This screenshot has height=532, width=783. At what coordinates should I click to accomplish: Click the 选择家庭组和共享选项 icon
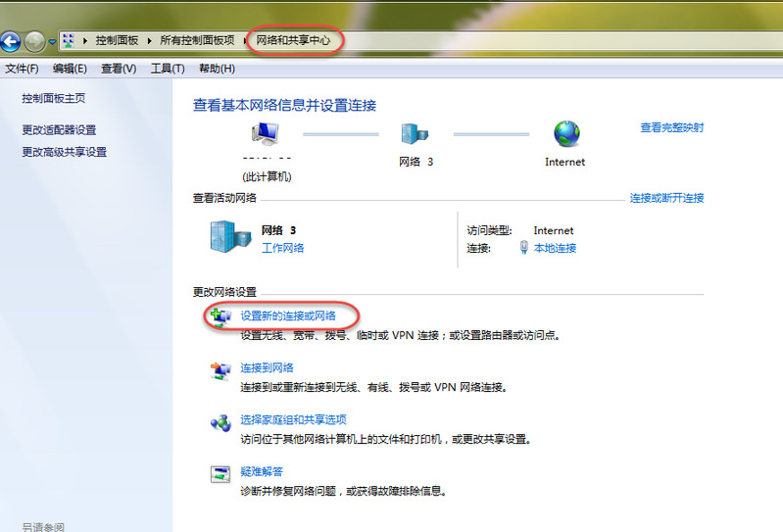tap(220, 423)
